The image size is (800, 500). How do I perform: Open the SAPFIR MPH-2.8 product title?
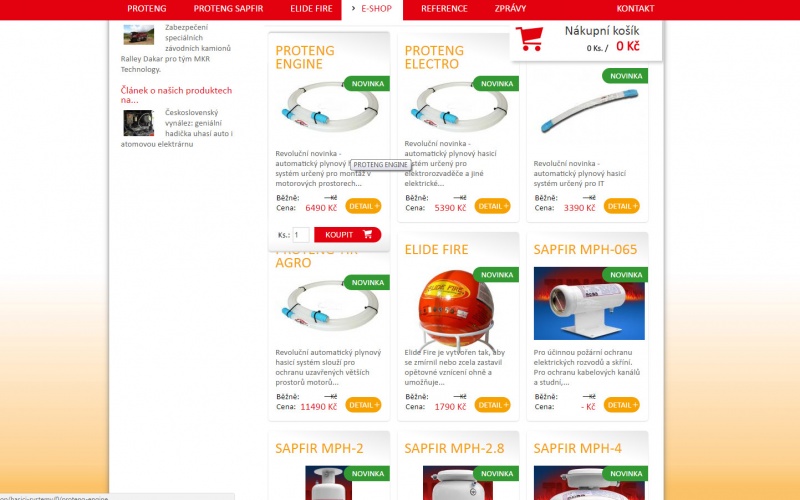pos(454,448)
